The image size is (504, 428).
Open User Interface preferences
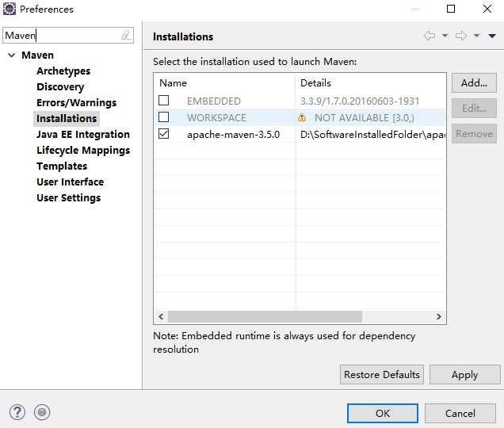coord(70,182)
